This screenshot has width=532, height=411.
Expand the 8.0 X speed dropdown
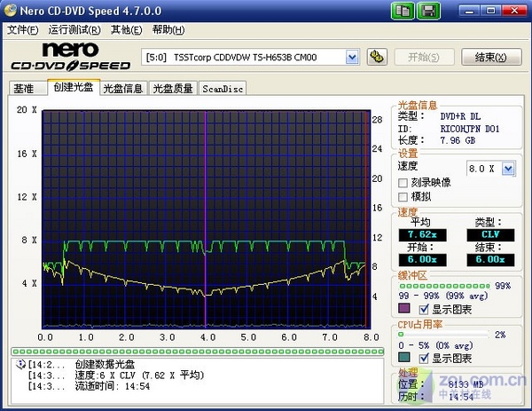(508, 169)
